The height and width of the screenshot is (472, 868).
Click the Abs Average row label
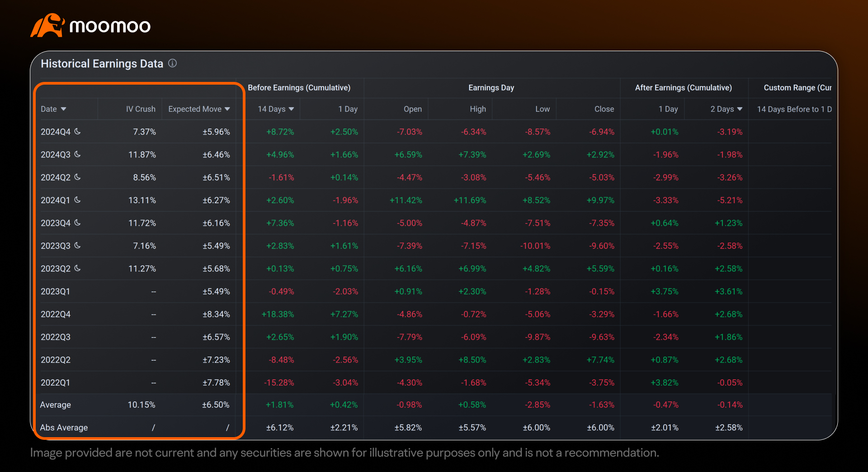64,427
